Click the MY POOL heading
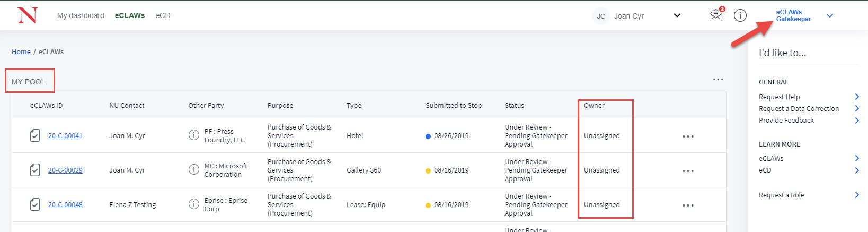This screenshot has height=232, width=868. click(x=29, y=82)
